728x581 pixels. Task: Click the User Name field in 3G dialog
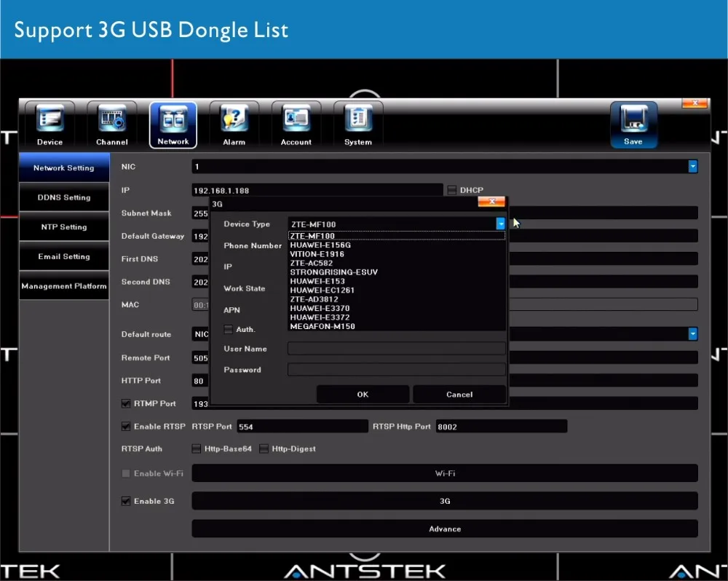pyautogui.click(x=397, y=348)
